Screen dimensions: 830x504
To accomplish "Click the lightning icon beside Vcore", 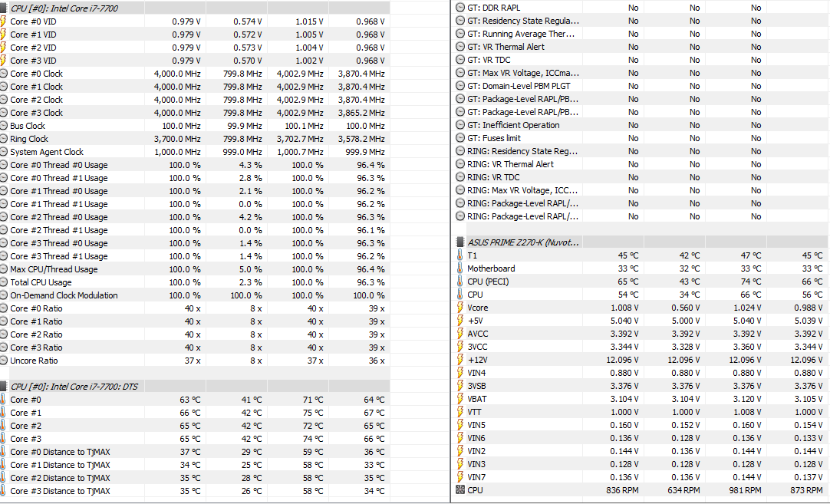I will tap(460, 308).
